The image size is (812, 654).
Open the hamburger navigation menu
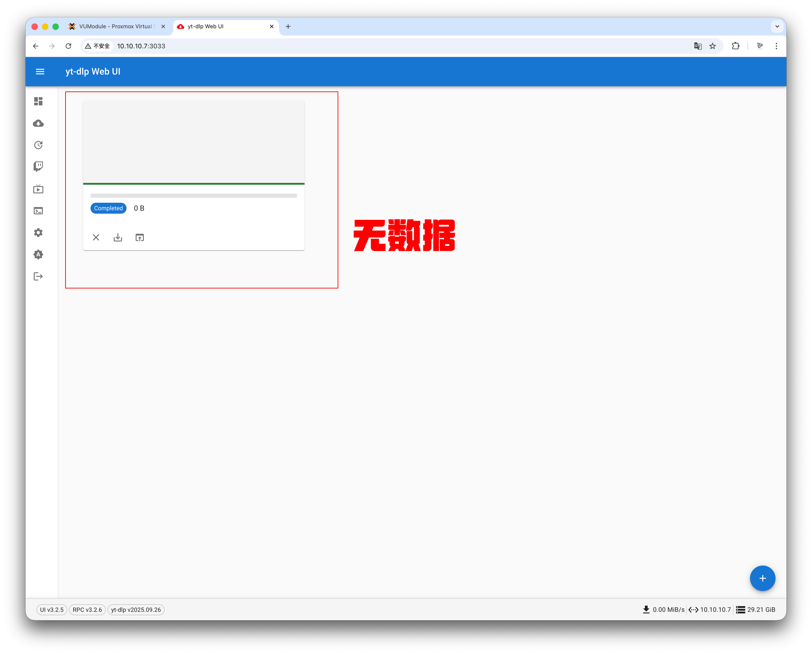point(40,72)
